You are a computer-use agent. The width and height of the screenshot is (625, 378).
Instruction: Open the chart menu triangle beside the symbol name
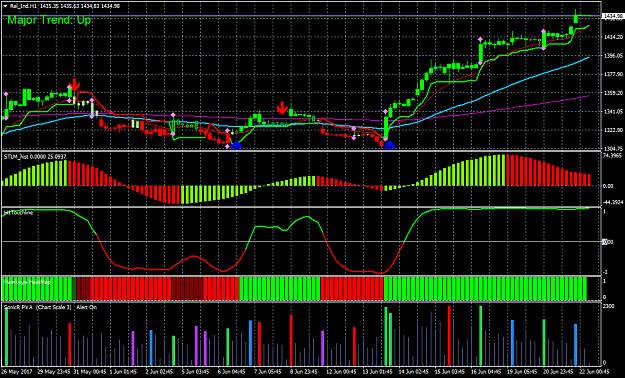(x=5, y=6)
